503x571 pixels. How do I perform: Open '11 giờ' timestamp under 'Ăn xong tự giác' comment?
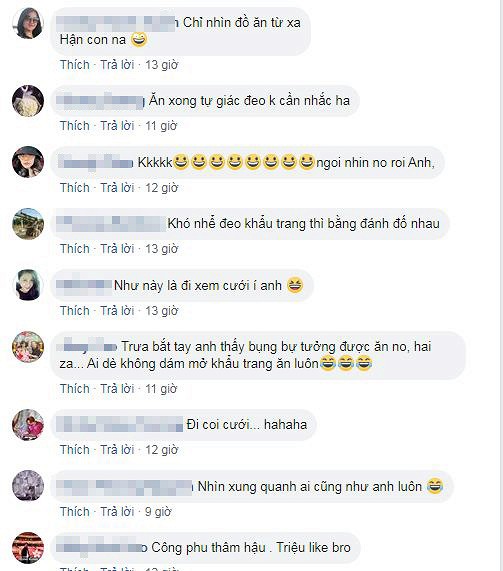[x=161, y=126]
